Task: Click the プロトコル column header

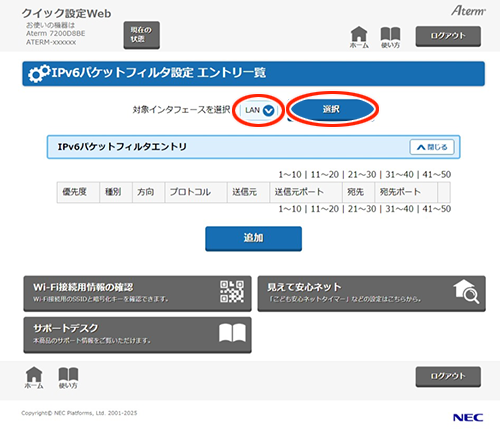Action: tap(196, 192)
